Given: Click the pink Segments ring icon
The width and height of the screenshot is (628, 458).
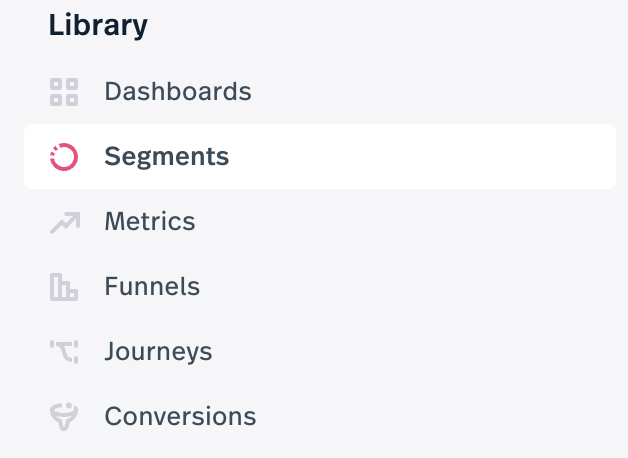Looking at the screenshot, I should (64, 157).
